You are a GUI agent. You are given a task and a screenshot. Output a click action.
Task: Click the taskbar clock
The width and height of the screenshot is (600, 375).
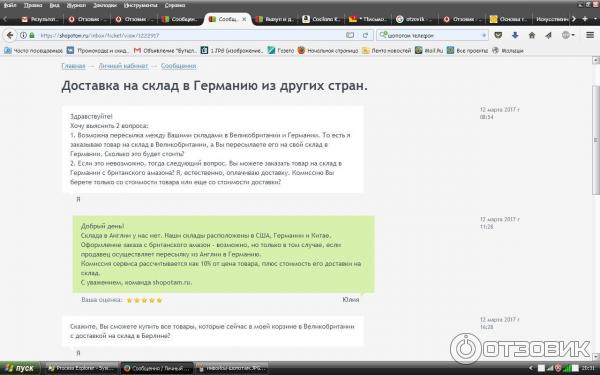[x=587, y=368]
